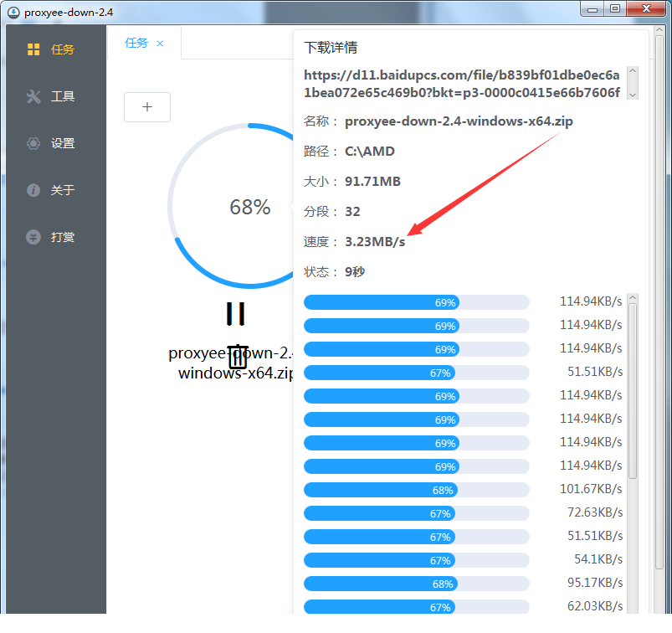
Task: Click the main window vertical scrollbar thumb
Action: click(659, 302)
